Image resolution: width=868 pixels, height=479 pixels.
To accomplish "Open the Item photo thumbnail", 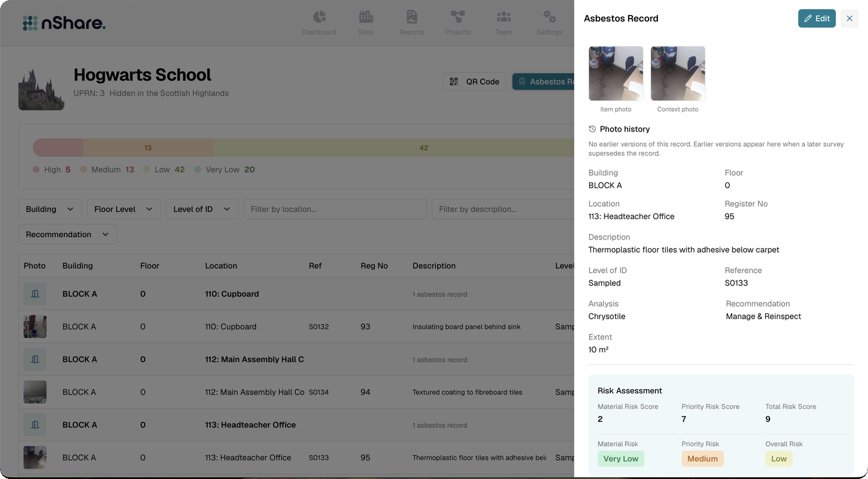I will click(616, 73).
